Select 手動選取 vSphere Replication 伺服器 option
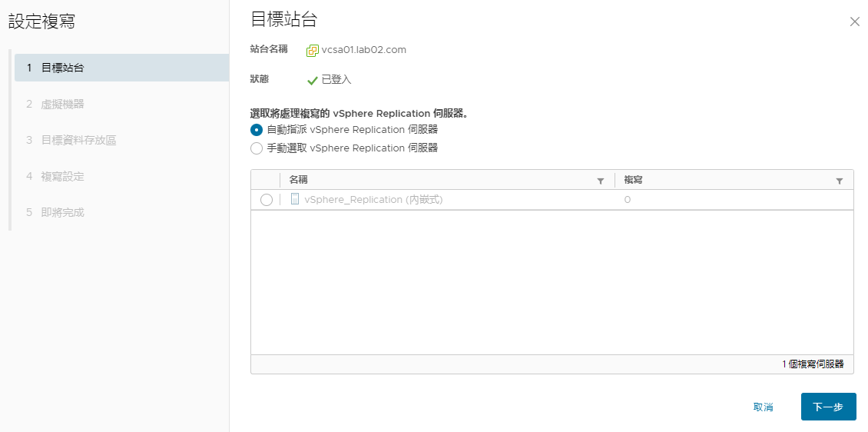Screen dimensions: 868x432 (x=257, y=148)
